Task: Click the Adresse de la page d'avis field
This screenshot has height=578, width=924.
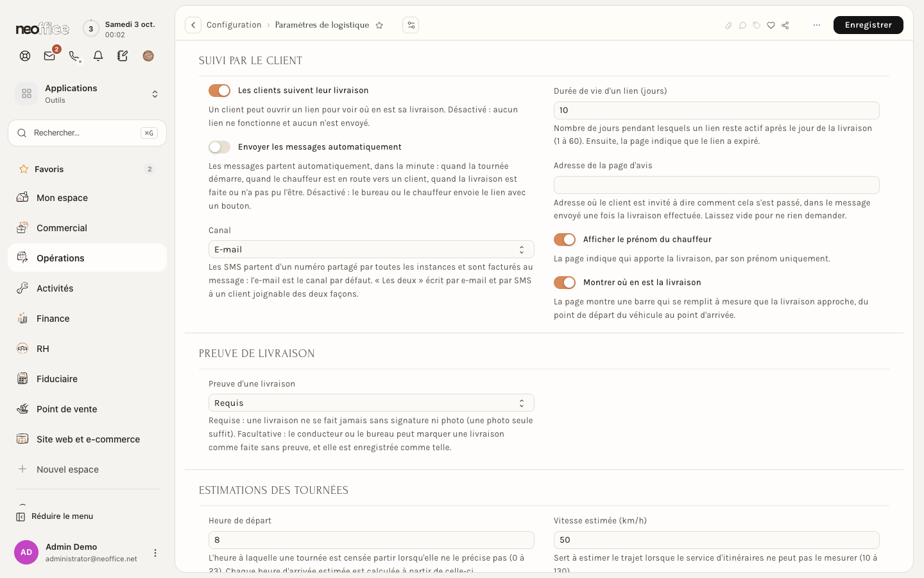Action: (716, 185)
